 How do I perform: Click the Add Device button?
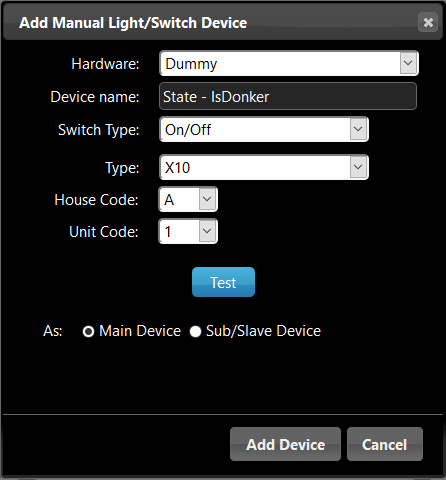click(x=285, y=444)
